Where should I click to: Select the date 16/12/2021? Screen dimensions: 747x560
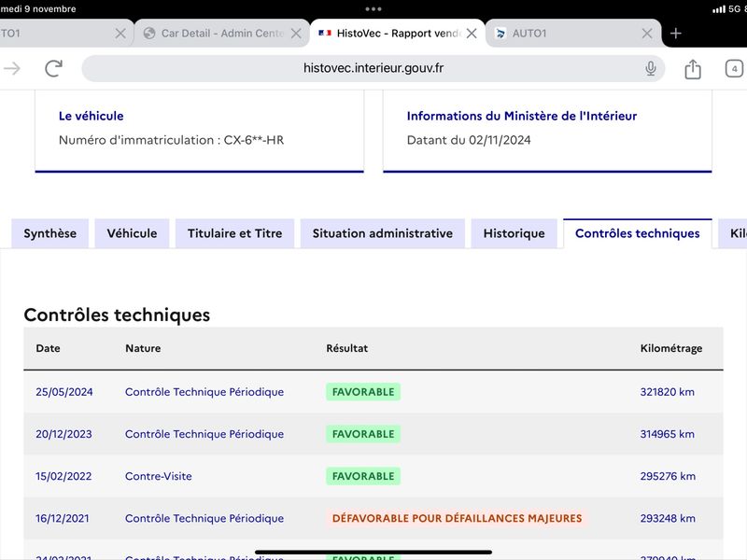(x=63, y=518)
